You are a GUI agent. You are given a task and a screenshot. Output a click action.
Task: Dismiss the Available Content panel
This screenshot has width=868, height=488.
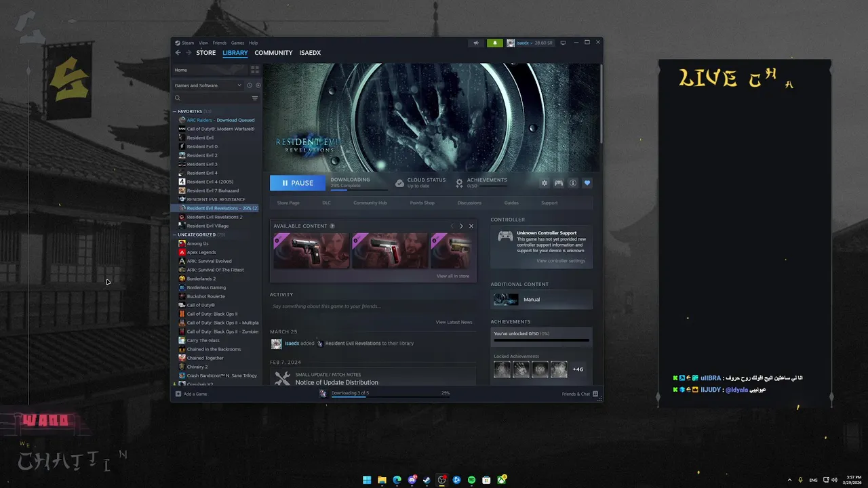click(471, 226)
